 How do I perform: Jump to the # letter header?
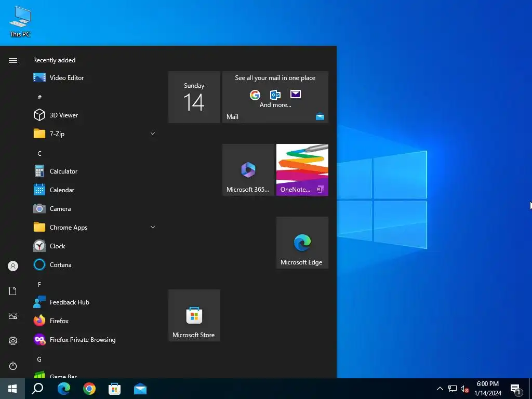point(39,97)
